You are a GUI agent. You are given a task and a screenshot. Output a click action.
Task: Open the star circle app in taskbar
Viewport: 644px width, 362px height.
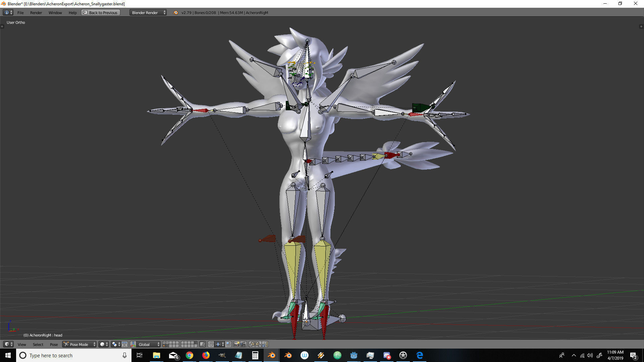tap(403, 355)
